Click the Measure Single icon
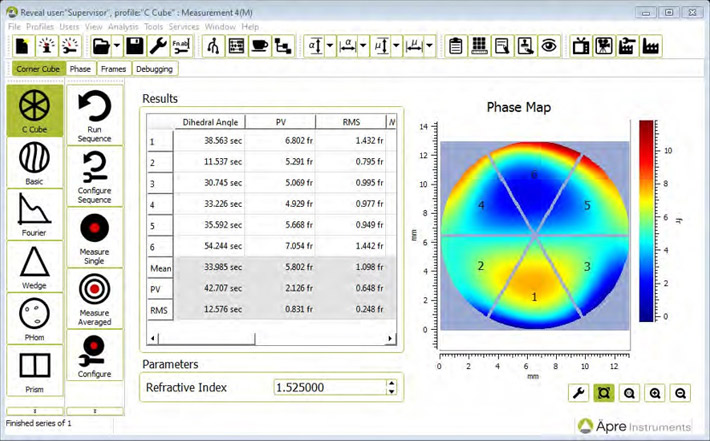710x441 pixels. click(94, 227)
